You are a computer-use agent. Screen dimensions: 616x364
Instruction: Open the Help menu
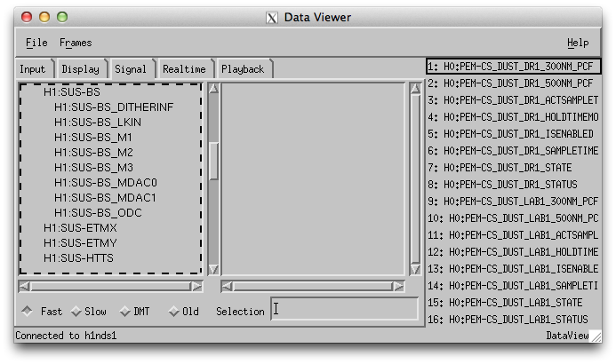[x=578, y=43]
